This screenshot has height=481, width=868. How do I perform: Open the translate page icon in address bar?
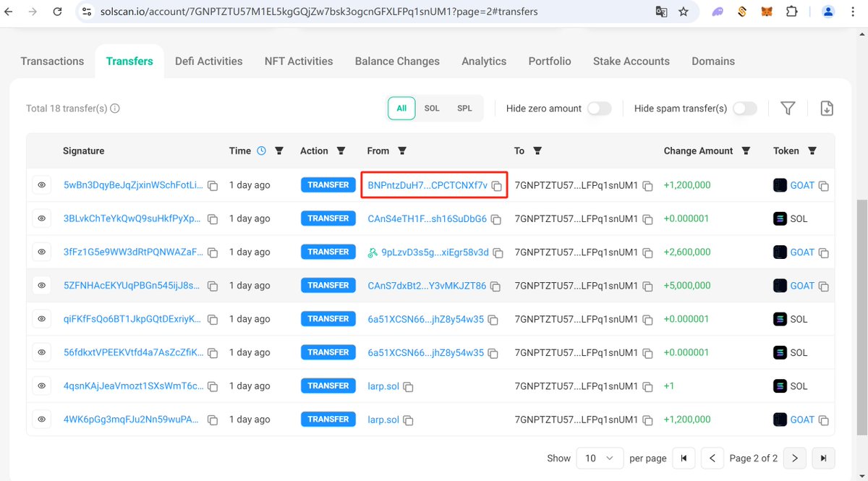[661, 12]
